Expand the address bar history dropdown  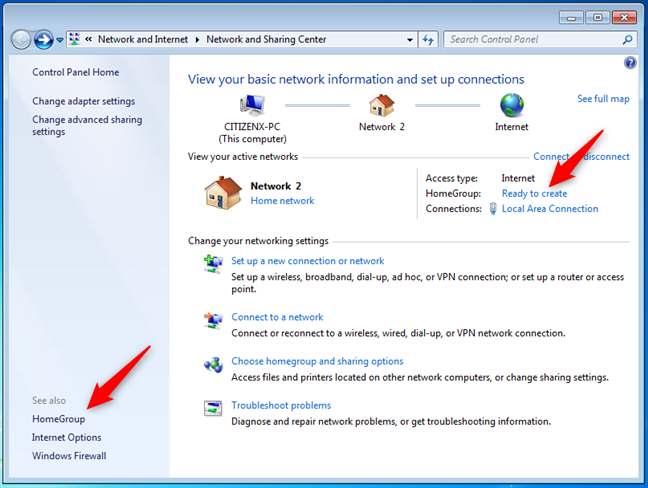(410, 40)
